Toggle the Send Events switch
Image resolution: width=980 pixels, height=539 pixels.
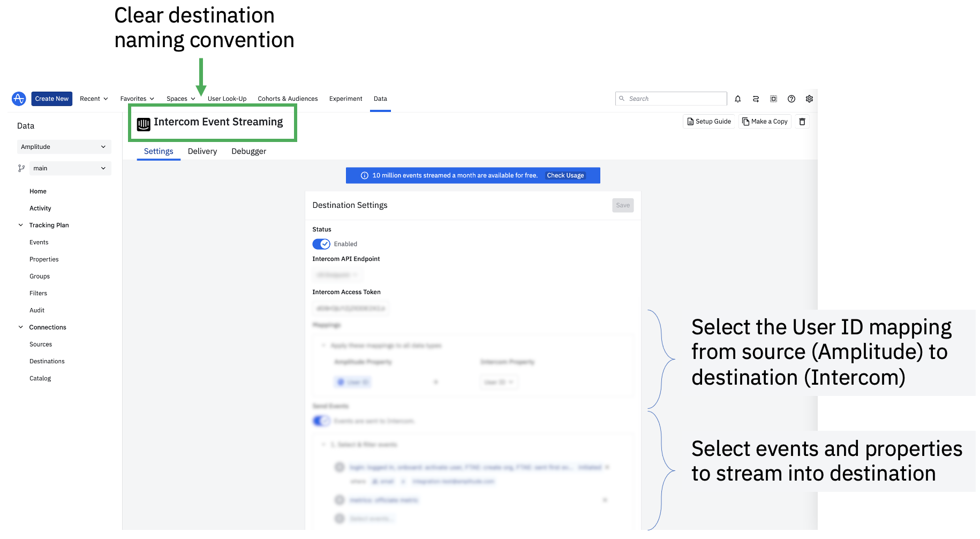(321, 421)
